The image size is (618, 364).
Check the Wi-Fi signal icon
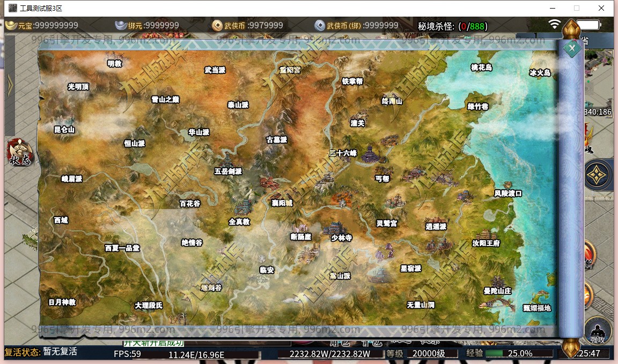[x=555, y=24]
